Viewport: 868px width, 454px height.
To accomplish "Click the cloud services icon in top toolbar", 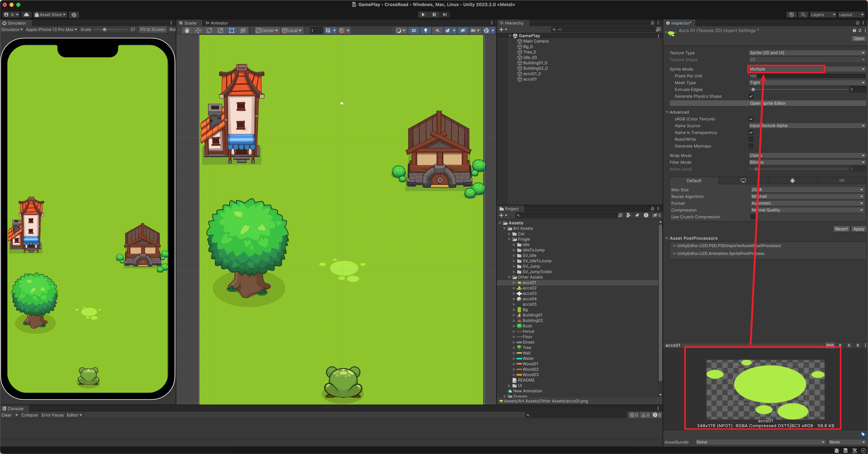I will [x=26, y=14].
